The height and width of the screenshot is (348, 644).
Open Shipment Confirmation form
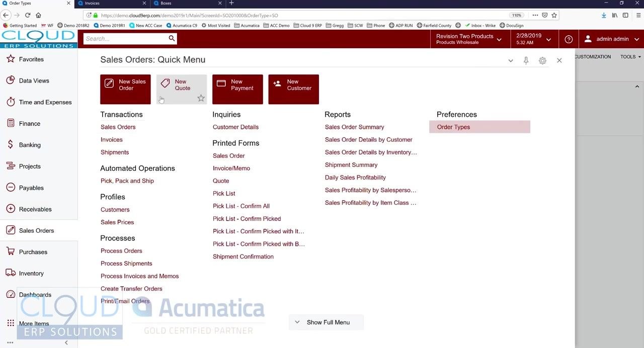243,256
